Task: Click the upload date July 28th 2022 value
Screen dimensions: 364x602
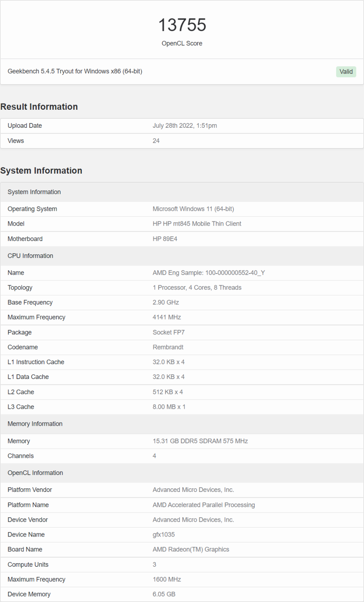Action: [x=185, y=125]
